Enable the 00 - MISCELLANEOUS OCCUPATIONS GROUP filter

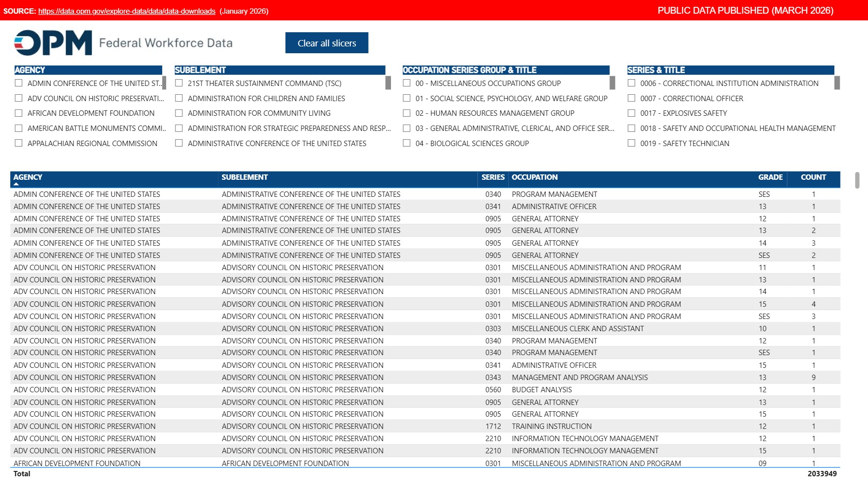pos(406,83)
